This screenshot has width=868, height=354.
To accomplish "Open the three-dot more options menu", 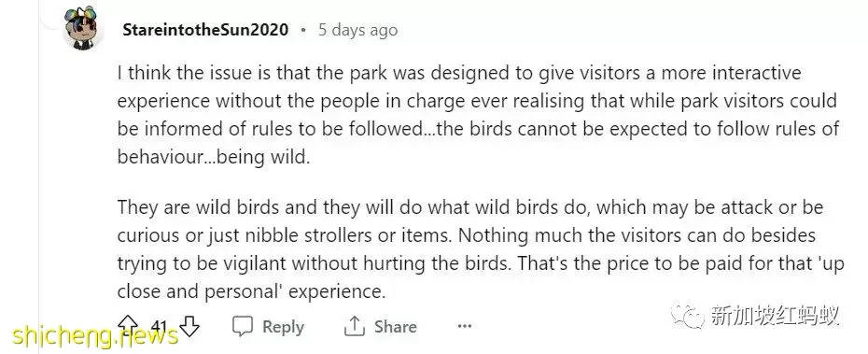I will coord(465,326).
